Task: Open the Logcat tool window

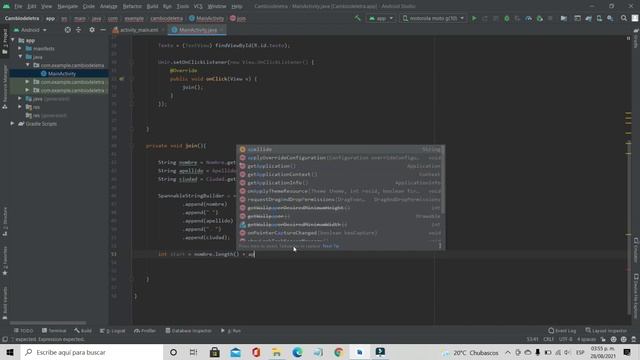Action: click(113, 331)
